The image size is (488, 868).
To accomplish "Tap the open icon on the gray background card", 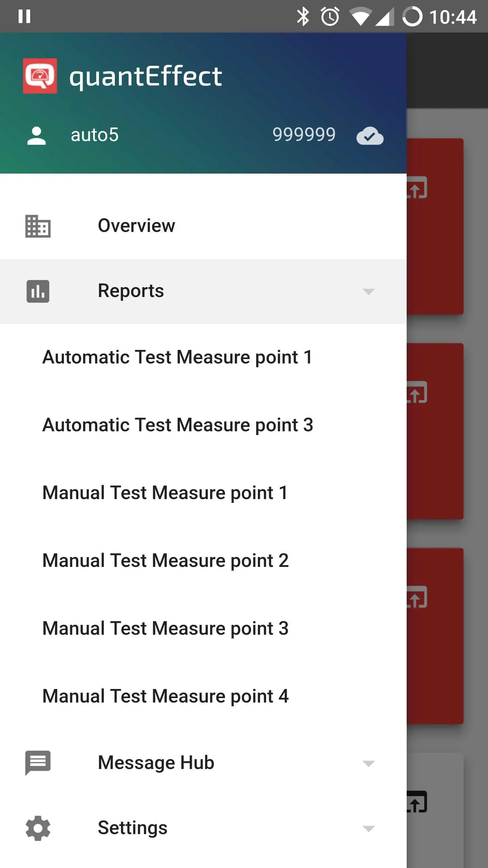I will point(417,802).
